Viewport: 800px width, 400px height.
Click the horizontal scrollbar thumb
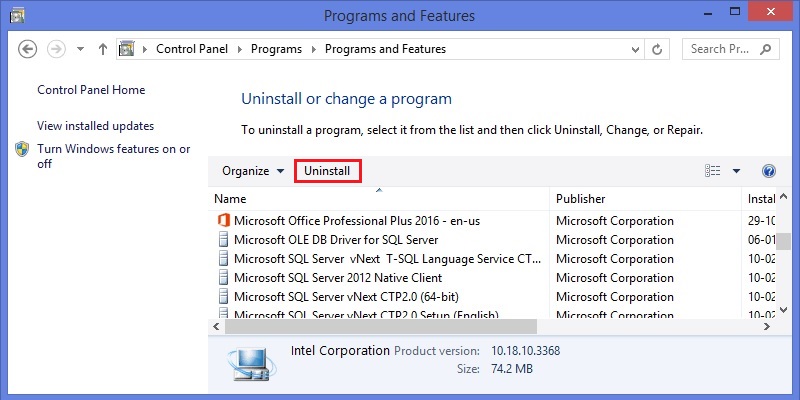[381, 327]
